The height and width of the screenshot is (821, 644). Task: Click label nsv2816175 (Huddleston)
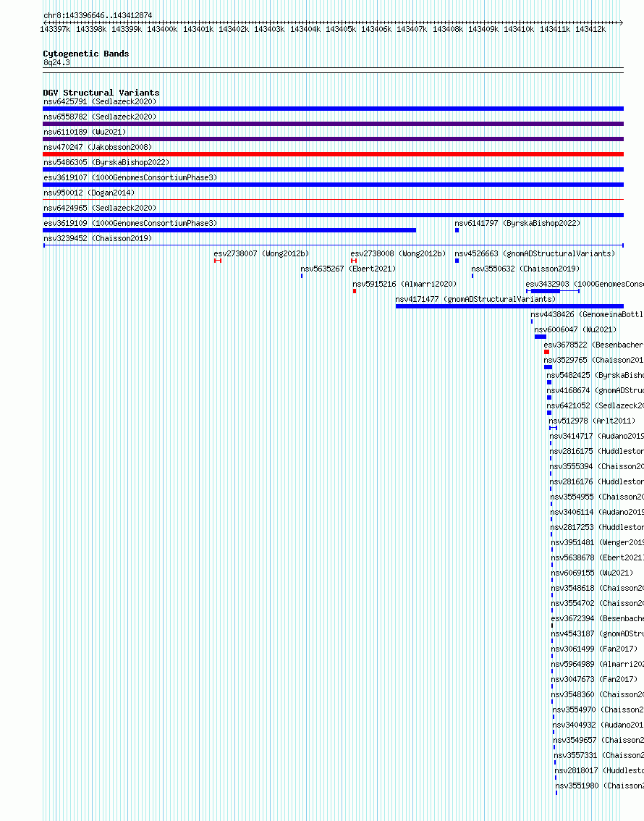tap(596, 451)
